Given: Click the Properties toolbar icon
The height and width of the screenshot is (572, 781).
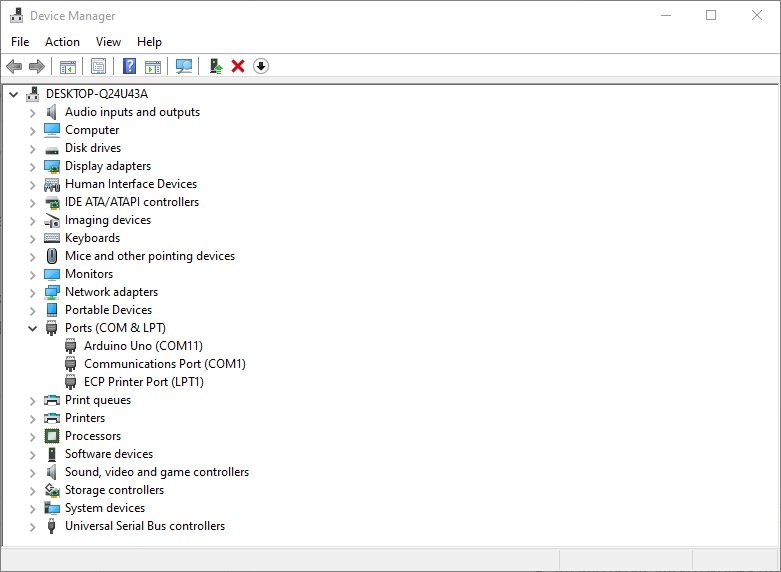Looking at the screenshot, I should 98,66.
